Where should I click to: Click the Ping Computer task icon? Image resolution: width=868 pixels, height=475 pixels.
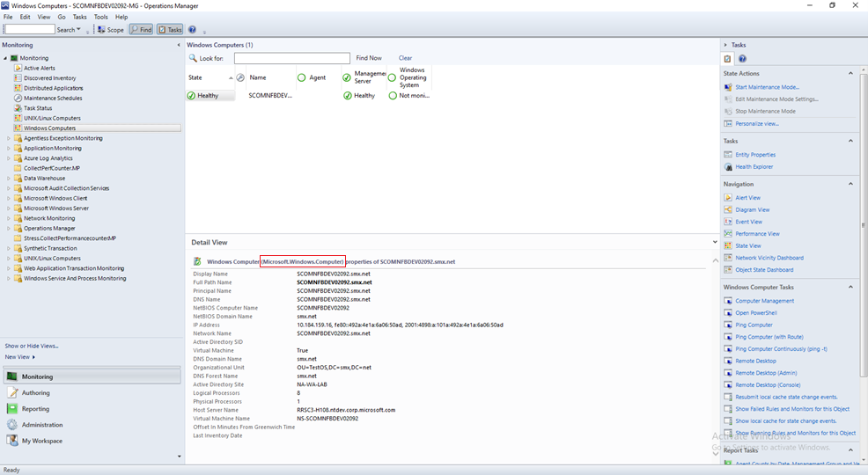tap(728, 325)
